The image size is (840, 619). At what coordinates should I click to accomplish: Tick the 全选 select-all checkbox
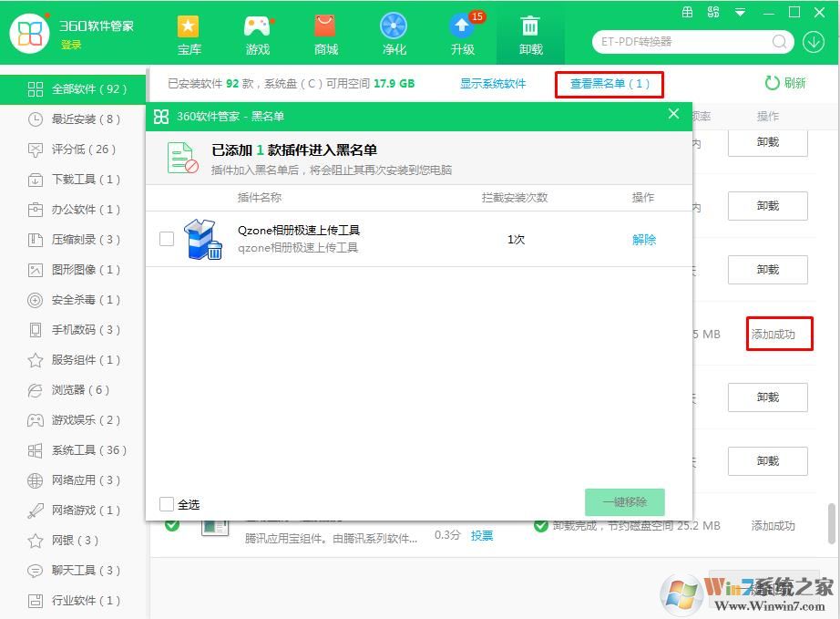[x=166, y=504]
